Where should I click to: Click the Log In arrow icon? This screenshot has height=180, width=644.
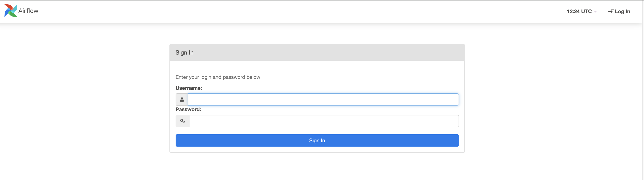coord(611,11)
